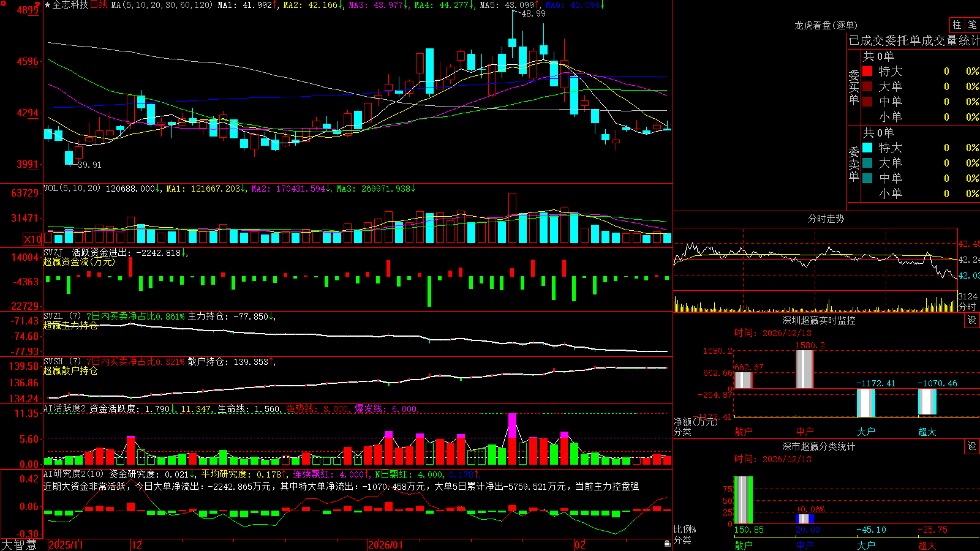Click 活跃资金进出: -2242.818 value

(130, 252)
